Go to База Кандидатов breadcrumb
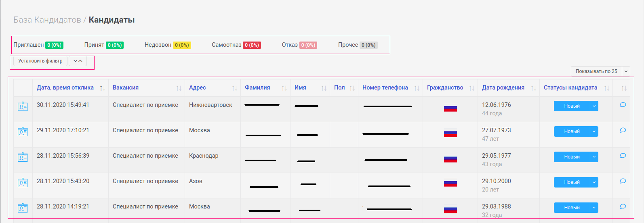The width and height of the screenshot is (644, 223). point(47,20)
